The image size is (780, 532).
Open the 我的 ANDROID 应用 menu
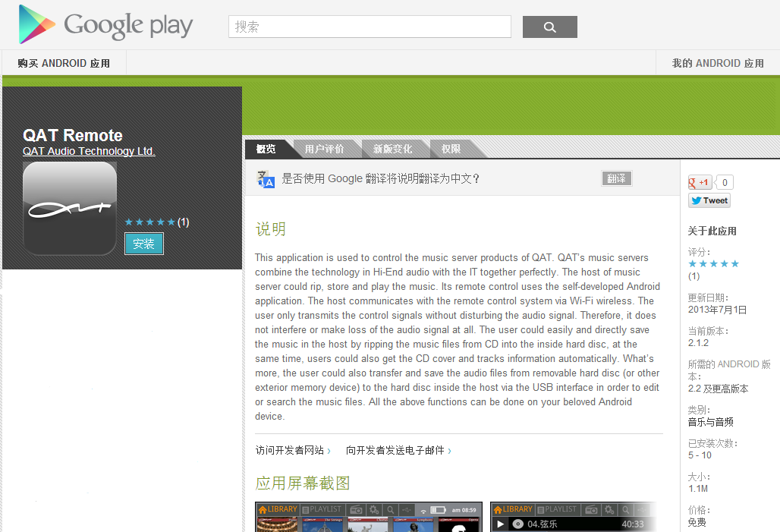(x=718, y=63)
